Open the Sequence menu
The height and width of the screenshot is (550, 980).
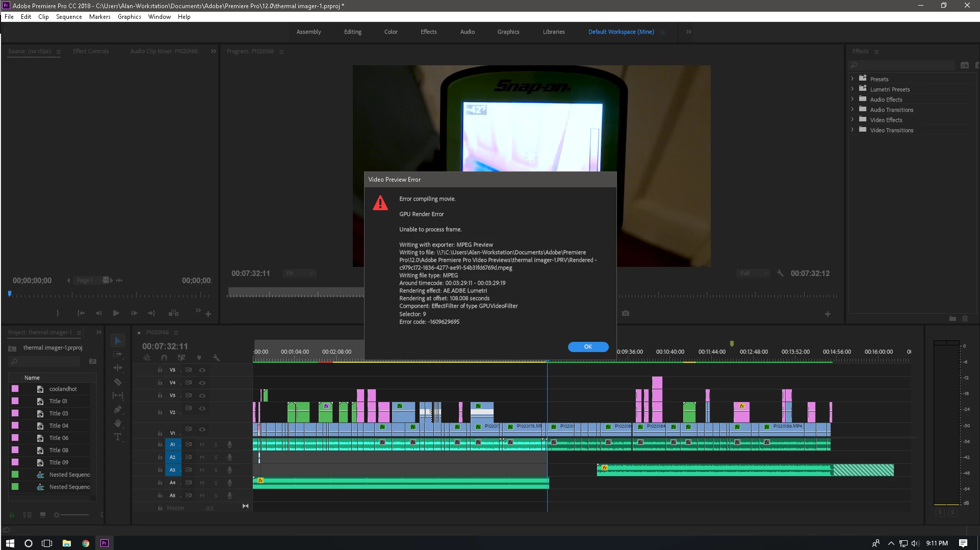[x=69, y=16]
